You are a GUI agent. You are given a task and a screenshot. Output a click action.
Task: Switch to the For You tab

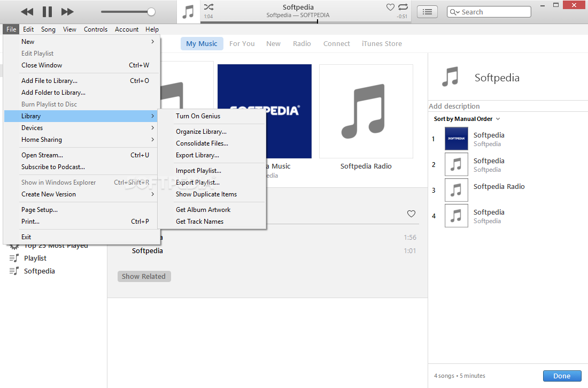click(242, 43)
